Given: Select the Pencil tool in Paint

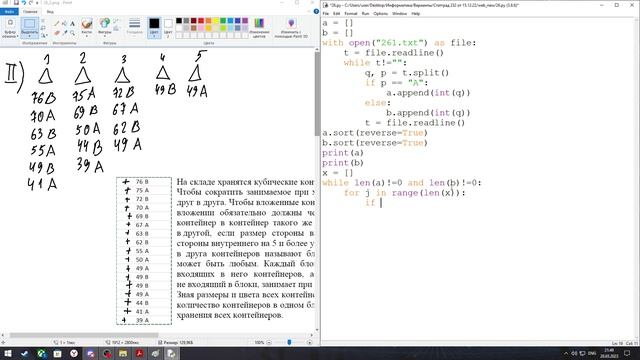Looking at the screenshot, I should (57, 24).
